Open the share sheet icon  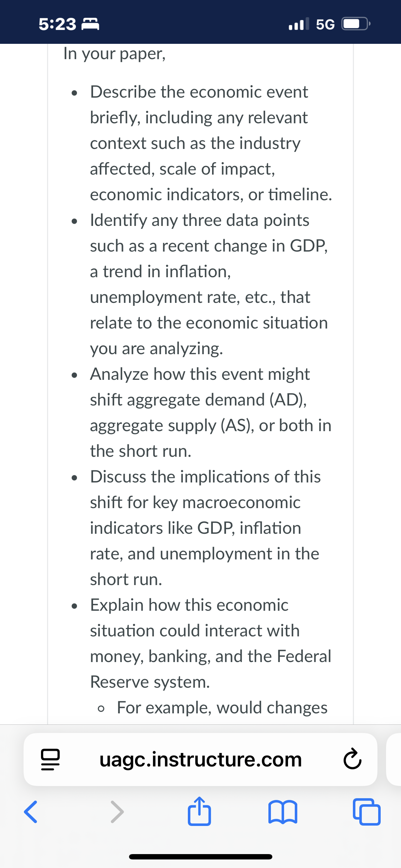[199, 811]
